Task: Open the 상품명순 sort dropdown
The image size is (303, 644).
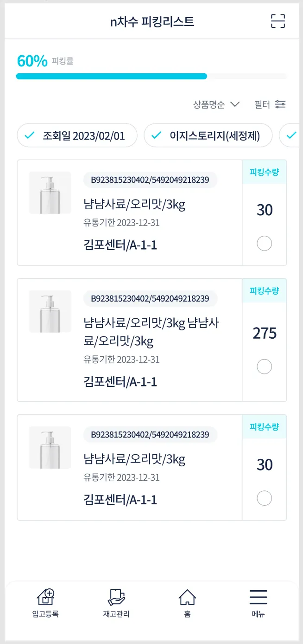Action: [x=209, y=104]
